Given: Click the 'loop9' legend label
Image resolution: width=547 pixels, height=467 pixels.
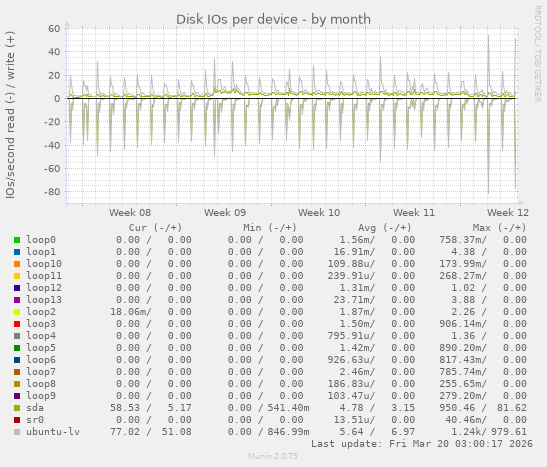Looking at the screenshot, I should (41, 396).
